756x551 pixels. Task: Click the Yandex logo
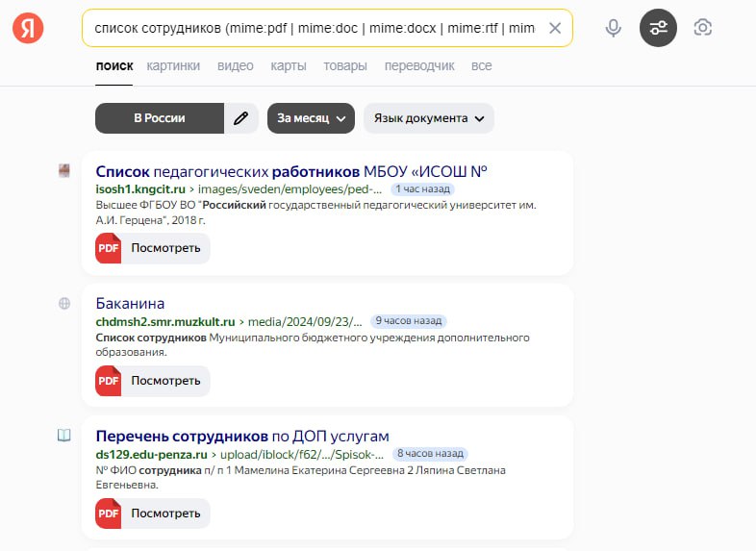click(28, 28)
